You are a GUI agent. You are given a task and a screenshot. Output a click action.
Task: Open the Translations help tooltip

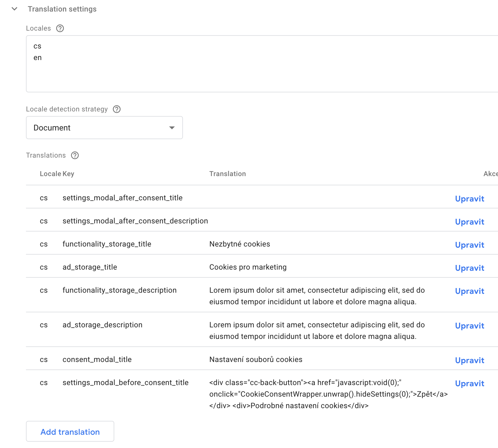(75, 155)
